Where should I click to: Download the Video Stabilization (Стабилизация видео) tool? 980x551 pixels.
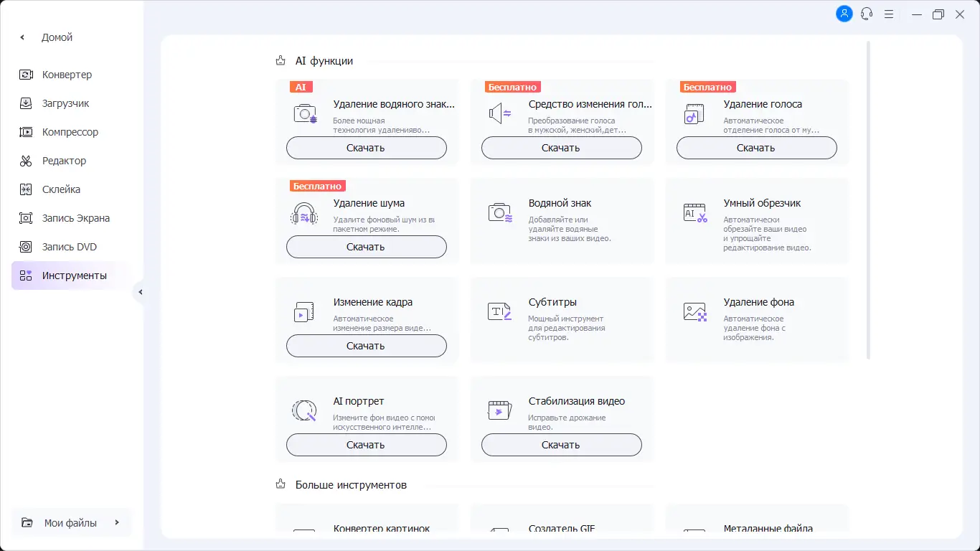(x=561, y=445)
